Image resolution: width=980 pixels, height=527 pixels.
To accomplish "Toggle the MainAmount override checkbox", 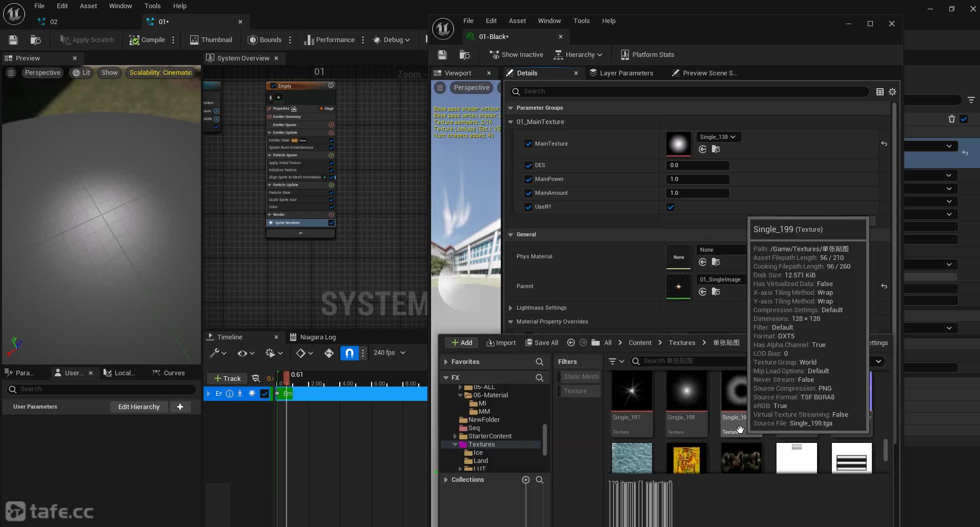I will 528,193.
